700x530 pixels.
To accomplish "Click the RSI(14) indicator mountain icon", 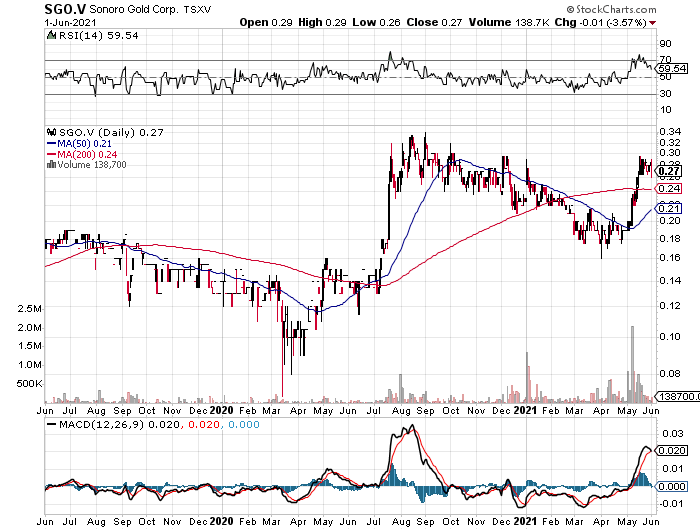I will coord(51,35).
